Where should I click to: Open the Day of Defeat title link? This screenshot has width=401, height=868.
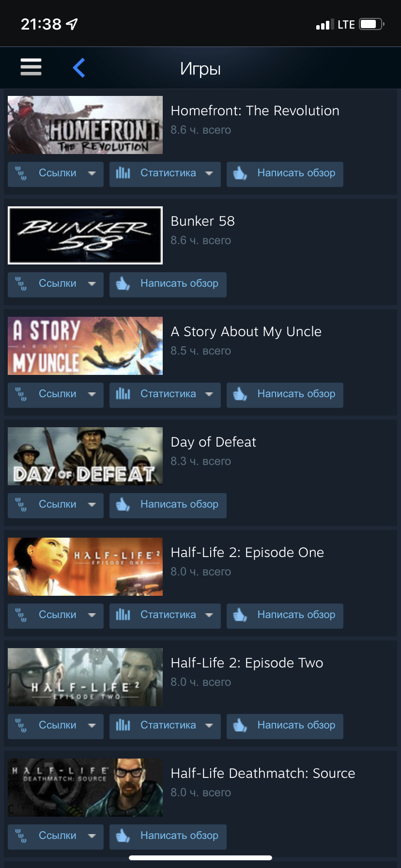coord(214,442)
